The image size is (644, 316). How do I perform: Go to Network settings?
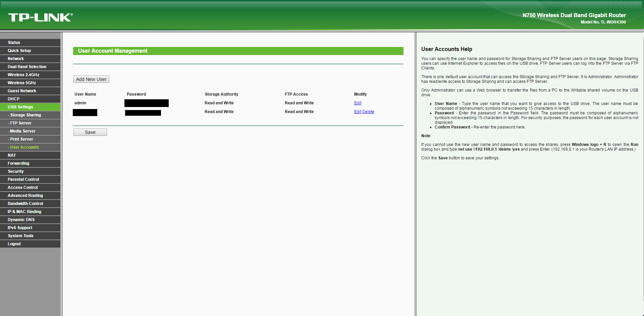[x=30, y=59]
